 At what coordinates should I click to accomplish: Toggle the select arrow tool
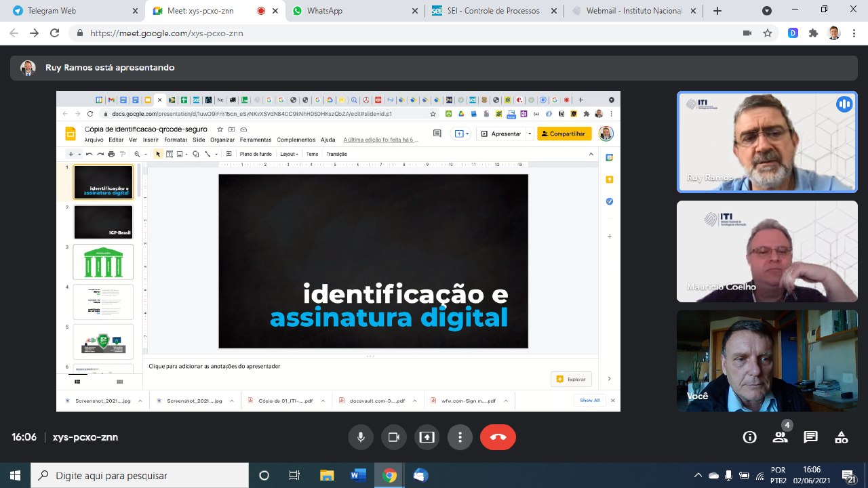coord(158,154)
